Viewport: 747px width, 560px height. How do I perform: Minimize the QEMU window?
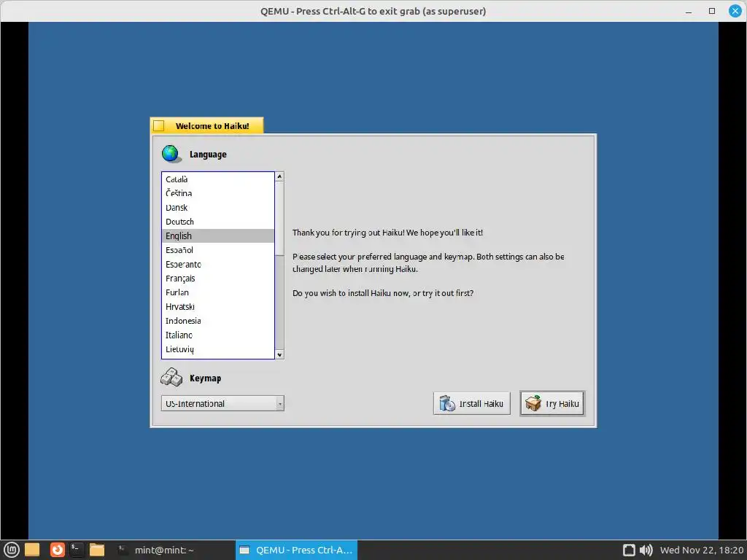pyautogui.click(x=689, y=11)
